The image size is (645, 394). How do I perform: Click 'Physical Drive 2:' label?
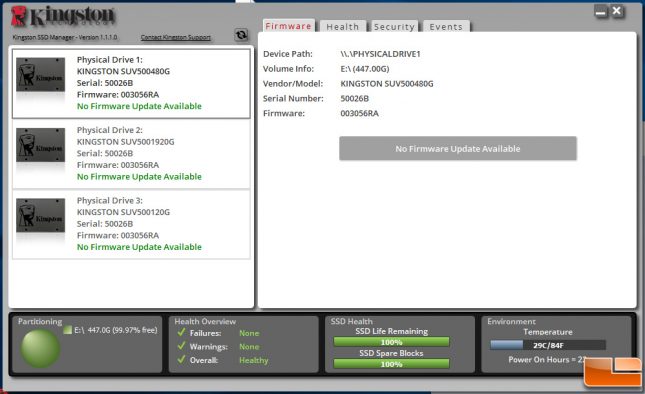coord(110,130)
